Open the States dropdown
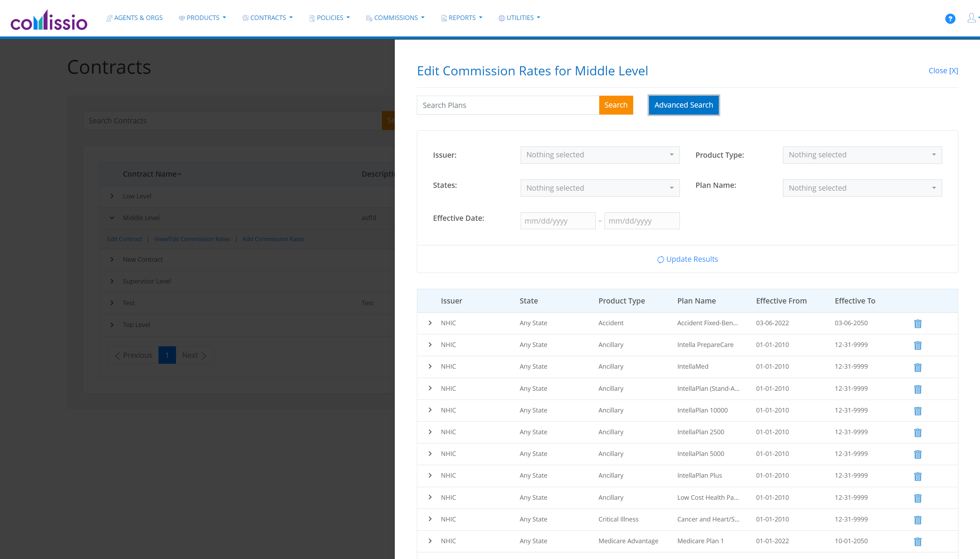Viewport: 980px width, 559px height. click(x=600, y=188)
